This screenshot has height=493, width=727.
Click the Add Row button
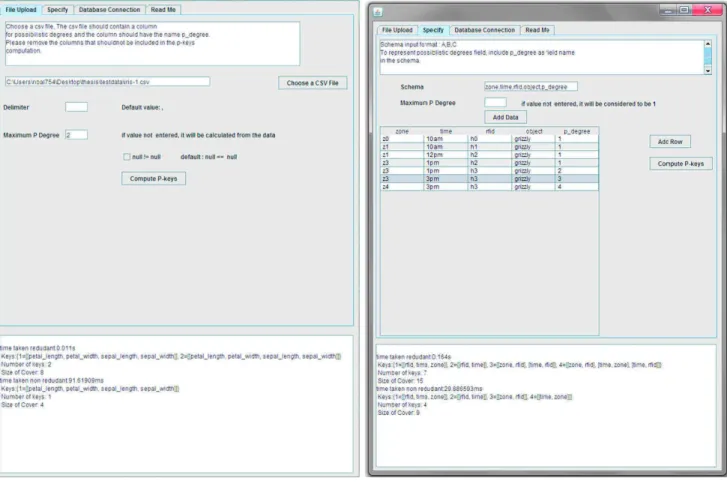click(670, 141)
